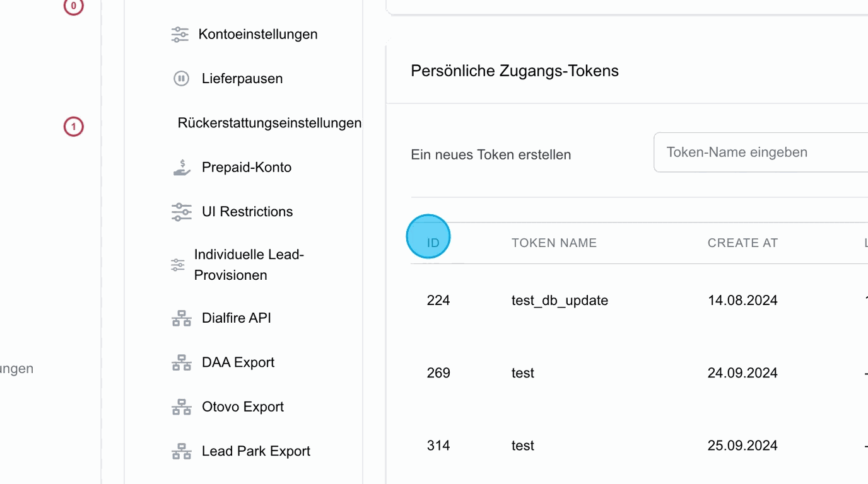Click date 25.09.2024
The height and width of the screenshot is (484, 868).
742,446
